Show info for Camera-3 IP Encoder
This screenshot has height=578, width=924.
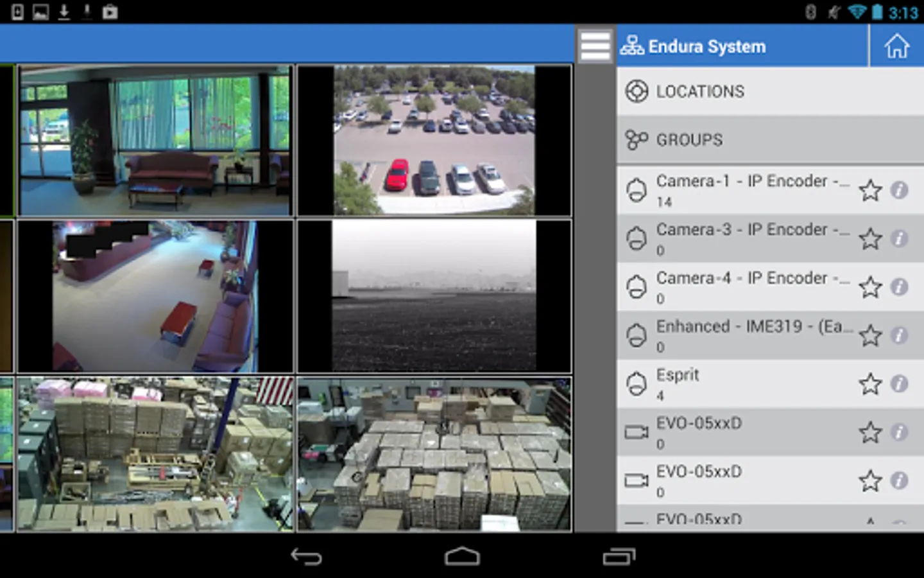(900, 238)
